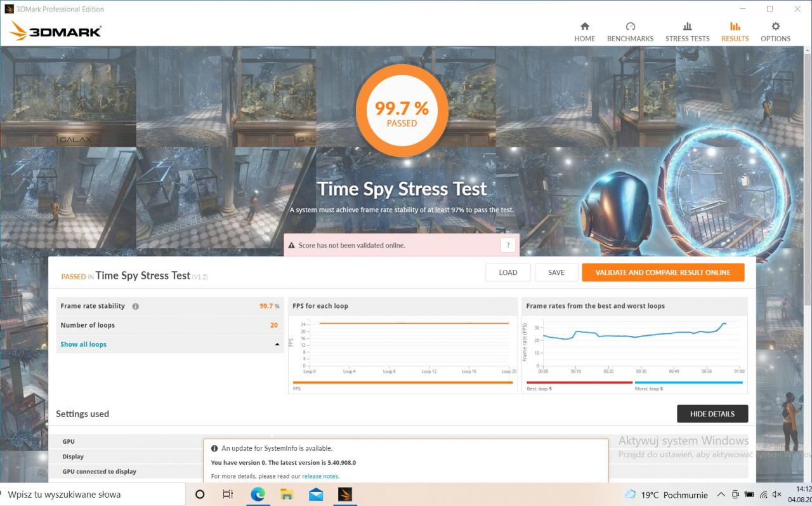This screenshot has height=506, width=812.
Task: Open File Explorer from taskbar
Action: [287, 494]
